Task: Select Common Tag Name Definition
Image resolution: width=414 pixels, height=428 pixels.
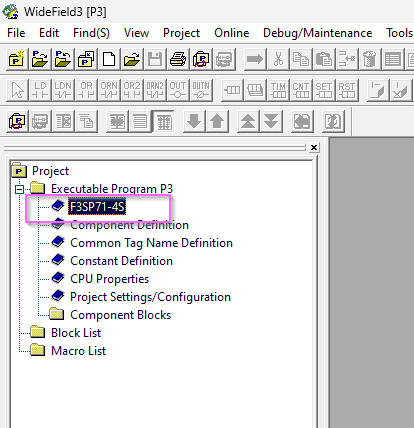Action: [x=151, y=243]
